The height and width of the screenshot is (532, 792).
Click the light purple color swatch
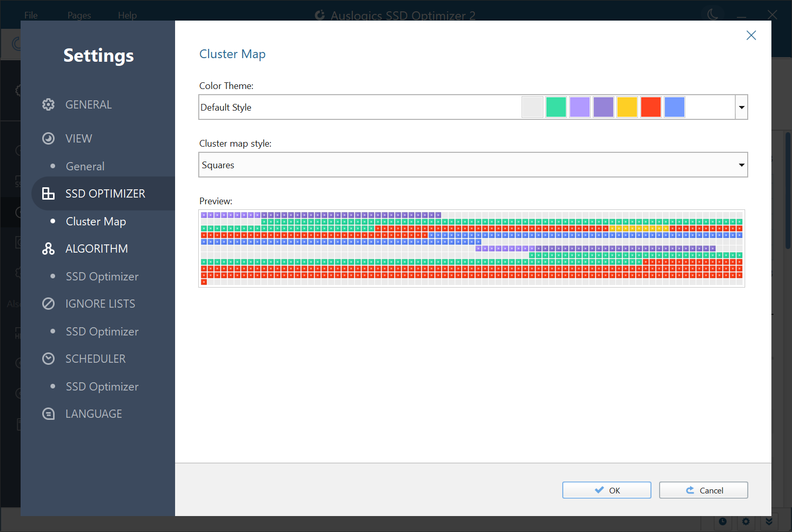(x=580, y=107)
